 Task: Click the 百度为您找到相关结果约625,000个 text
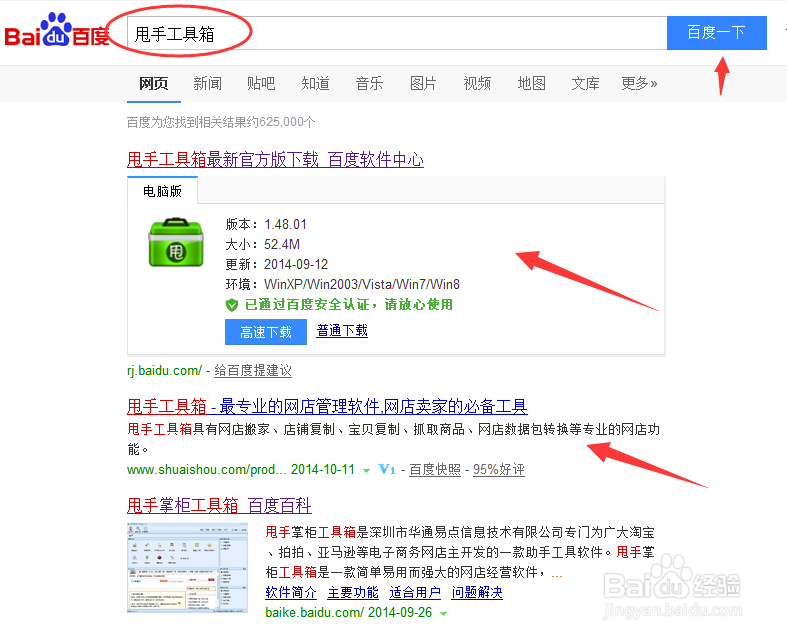point(221,122)
